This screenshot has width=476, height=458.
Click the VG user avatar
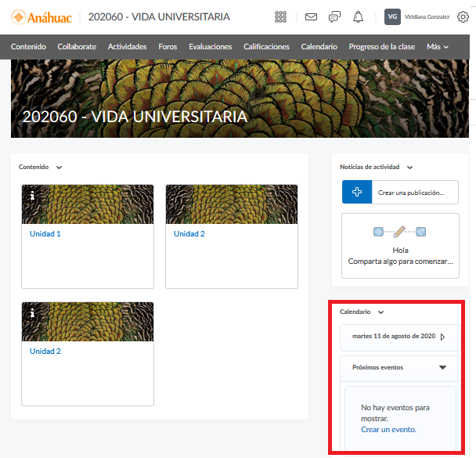click(393, 16)
